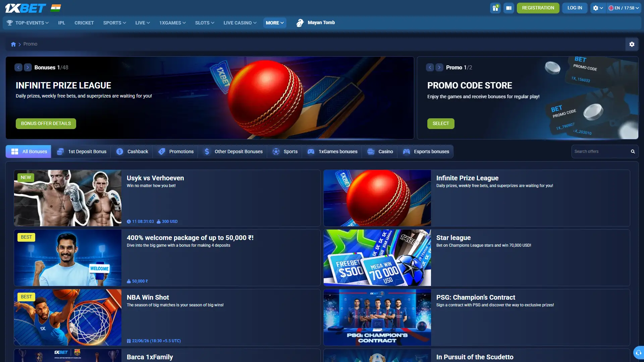Screen dimensions: 644x362
Task: Click BONUS OFFER DETAILS button
Action: click(46, 123)
